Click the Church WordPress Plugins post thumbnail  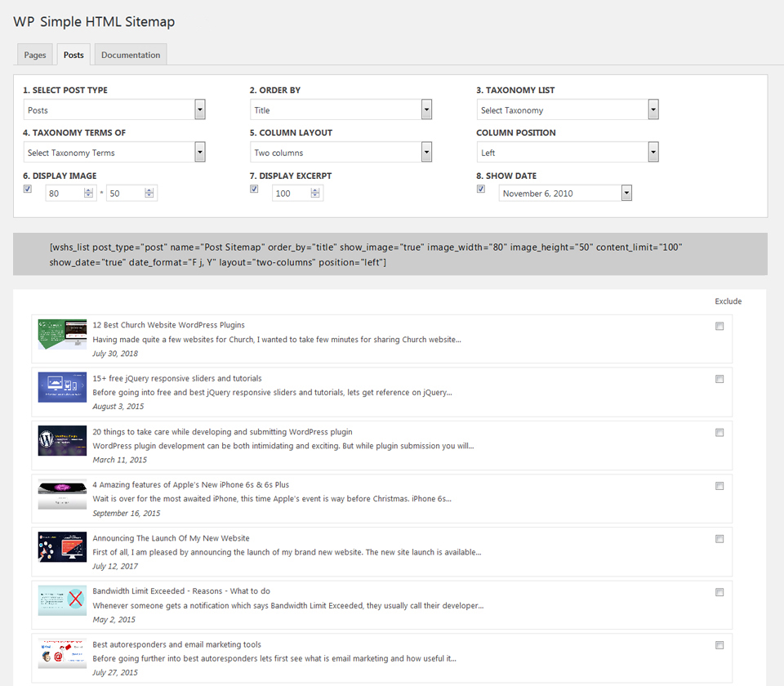coord(62,334)
